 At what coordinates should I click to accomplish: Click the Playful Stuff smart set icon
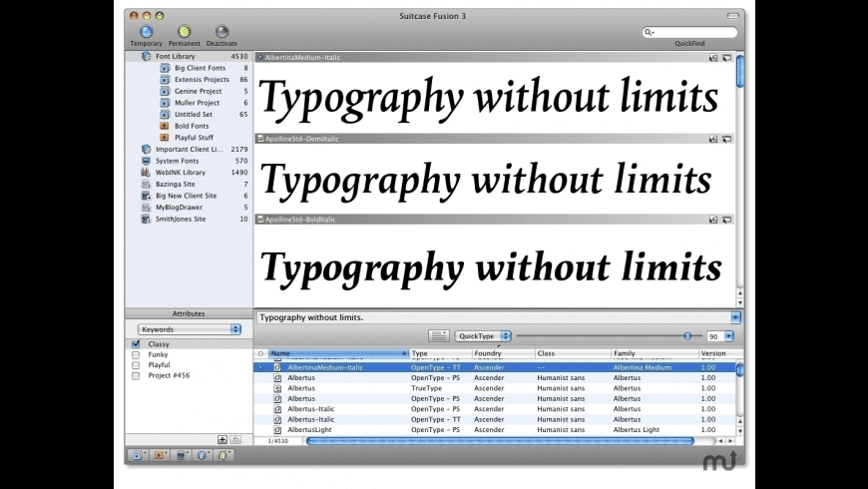pos(165,138)
